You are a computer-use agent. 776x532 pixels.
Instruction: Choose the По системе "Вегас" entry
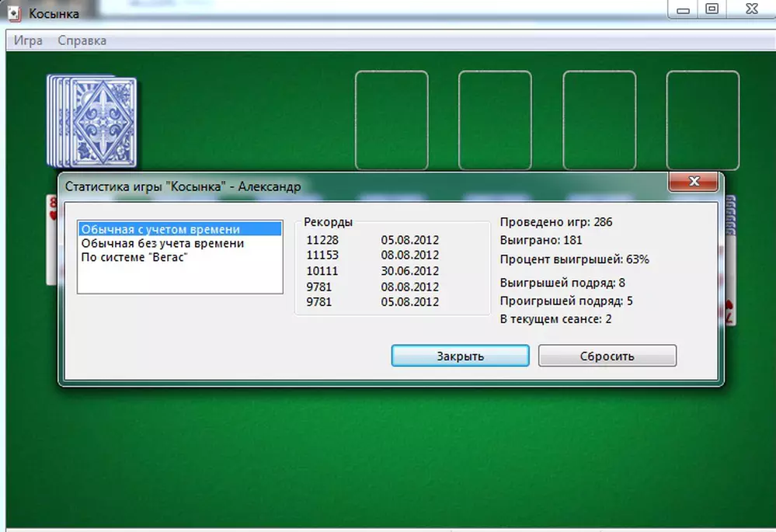[134, 257]
